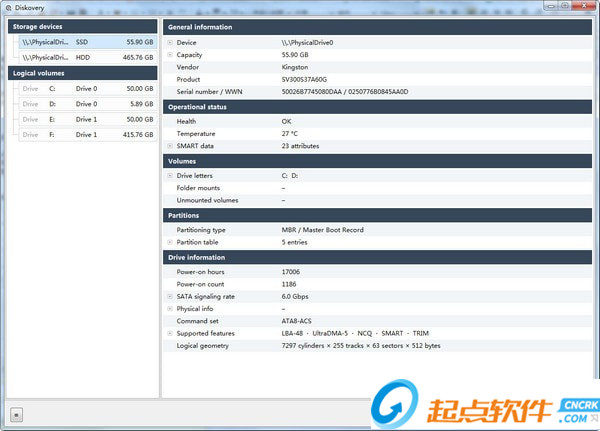Click the Drive information section header
The width and height of the screenshot is (600, 431).
(377, 257)
